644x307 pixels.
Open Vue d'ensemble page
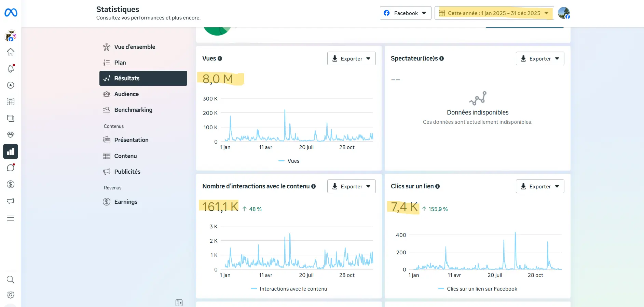tap(135, 47)
